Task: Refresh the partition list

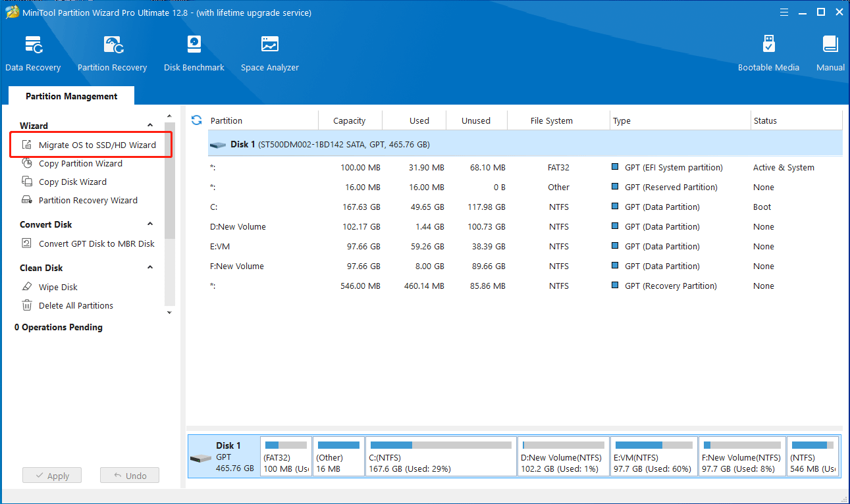Action: 196,120
